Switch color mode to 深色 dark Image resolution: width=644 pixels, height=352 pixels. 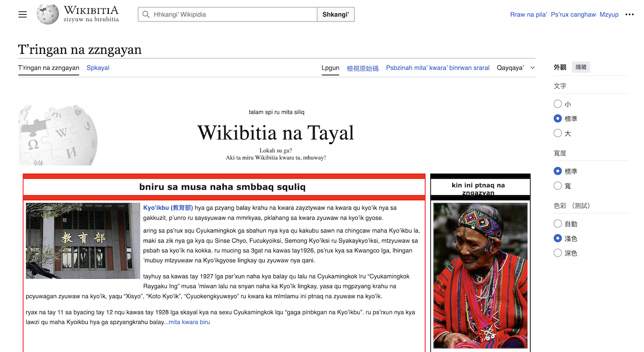point(558,252)
